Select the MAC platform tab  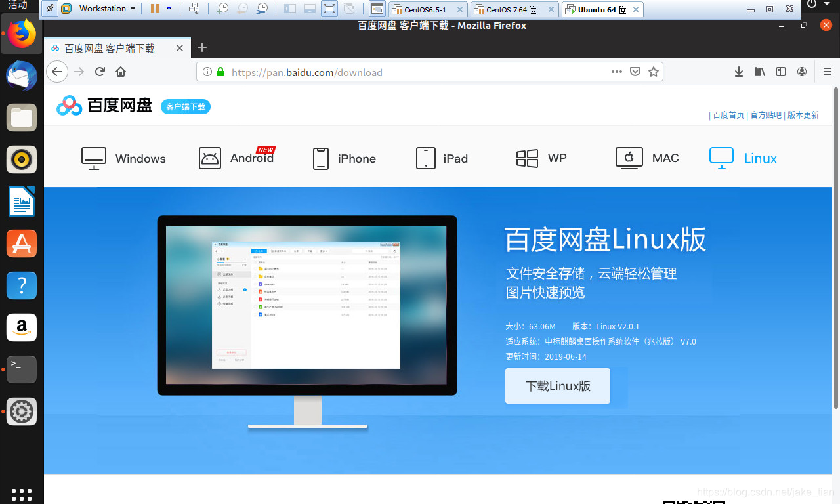(x=647, y=158)
